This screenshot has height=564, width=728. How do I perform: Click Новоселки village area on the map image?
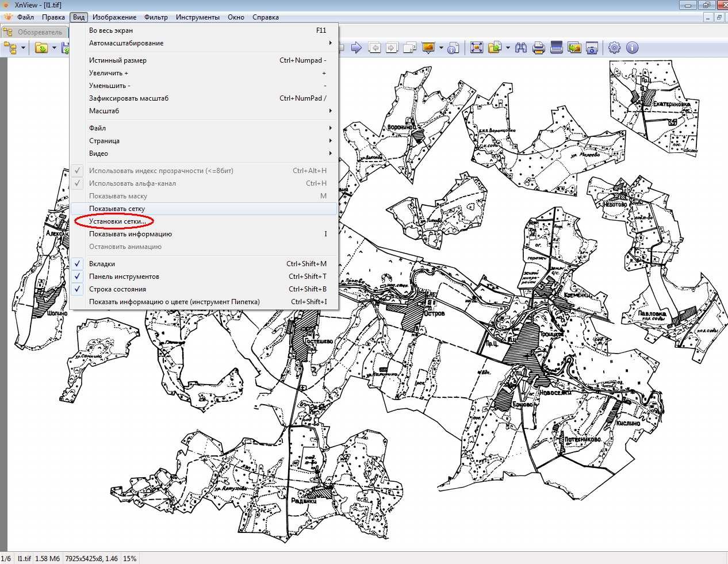[x=555, y=393]
